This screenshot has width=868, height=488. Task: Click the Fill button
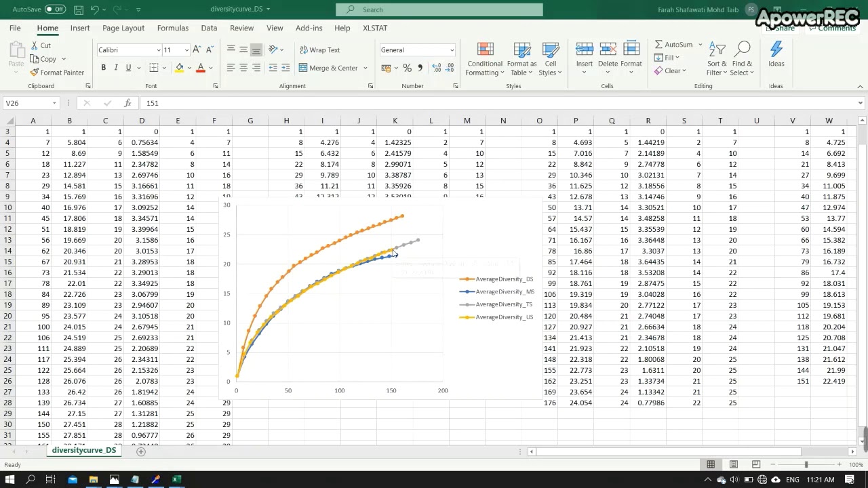coord(665,58)
